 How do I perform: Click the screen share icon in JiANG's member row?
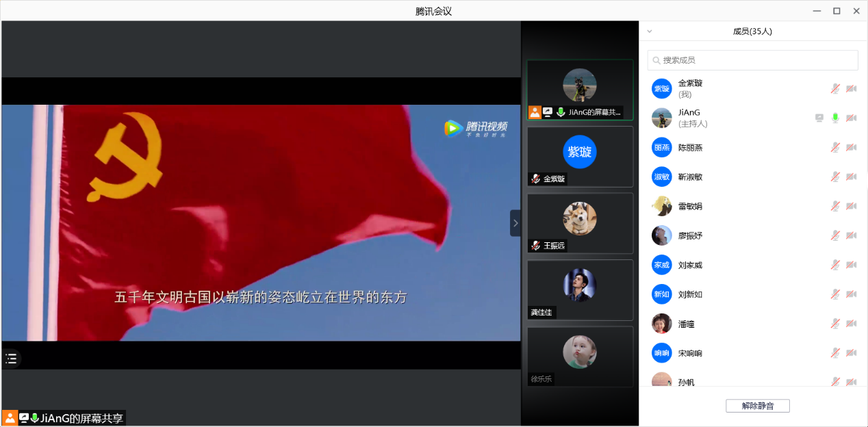click(819, 118)
